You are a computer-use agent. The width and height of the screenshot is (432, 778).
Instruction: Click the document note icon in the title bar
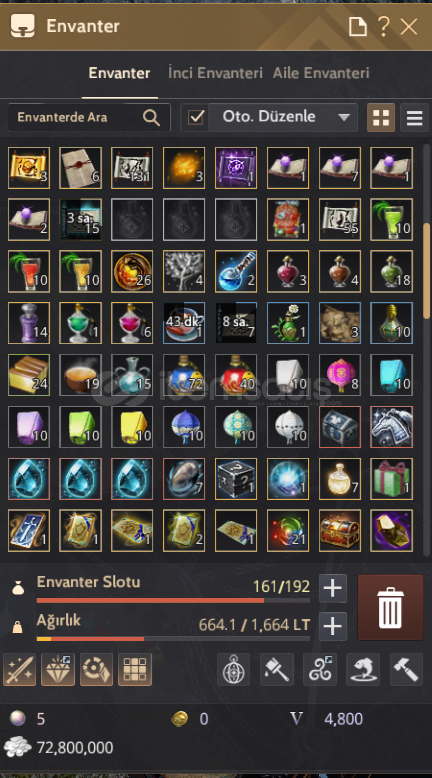pos(358,26)
